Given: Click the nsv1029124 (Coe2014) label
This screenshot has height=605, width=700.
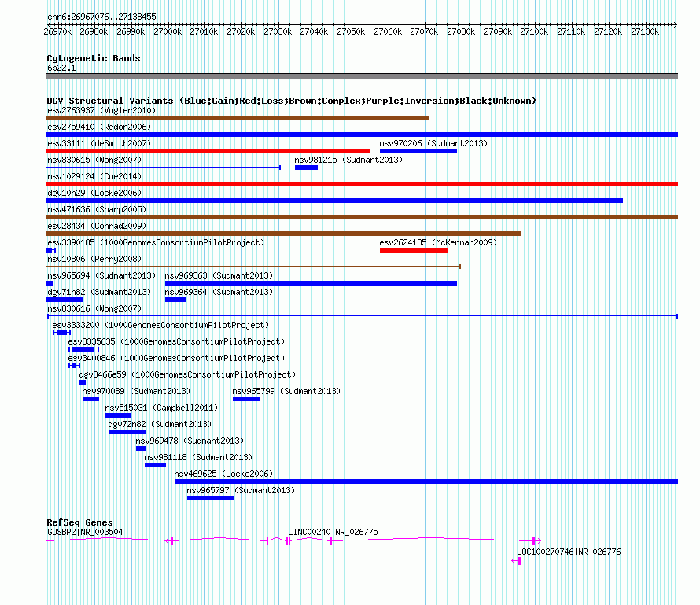Looking at the screenshot, I should 94,176.
